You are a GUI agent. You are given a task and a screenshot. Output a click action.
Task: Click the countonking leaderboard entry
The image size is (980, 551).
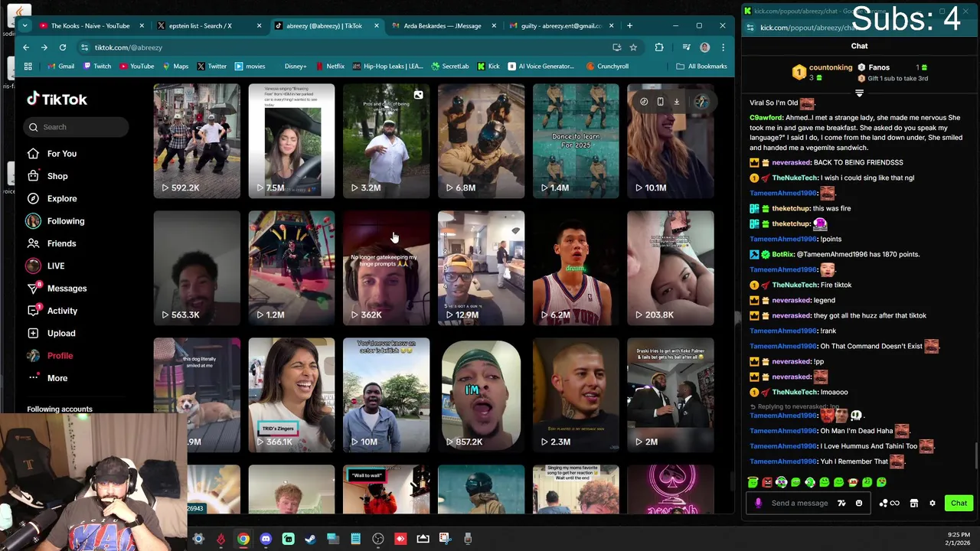(822, 73)
